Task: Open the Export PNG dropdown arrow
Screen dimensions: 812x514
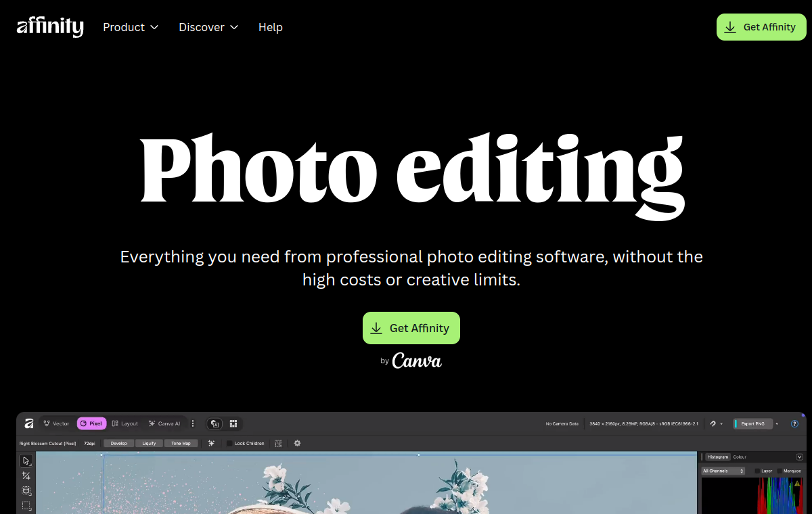Action: tap(777, 424)
